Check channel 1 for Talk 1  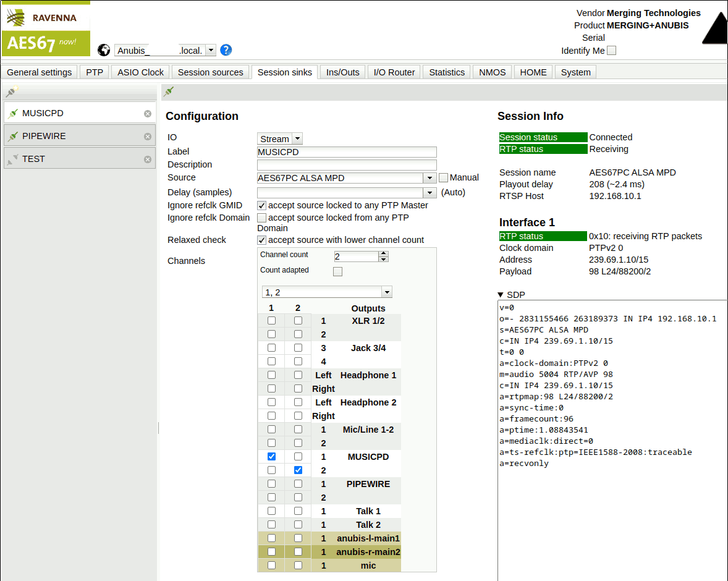coord(271,511)
